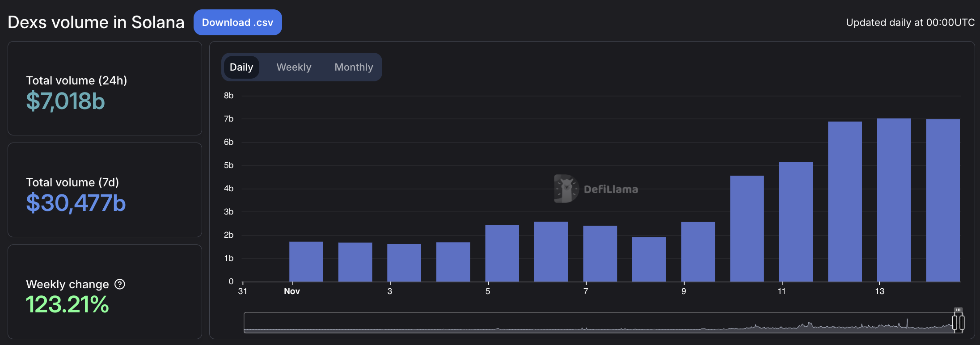Click the 'Total volume (7d)' label
Viewport: 980px width, 345px height.
point(72,182)
